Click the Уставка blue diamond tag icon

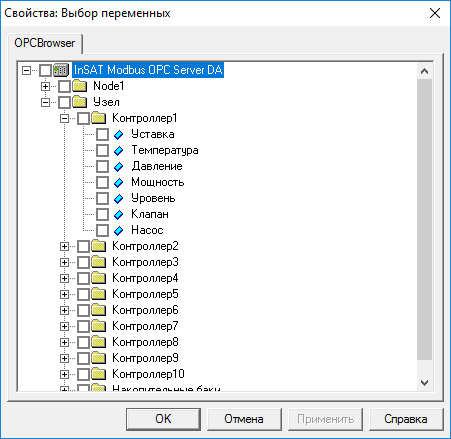pyautogui.click(x=119, y=135)
